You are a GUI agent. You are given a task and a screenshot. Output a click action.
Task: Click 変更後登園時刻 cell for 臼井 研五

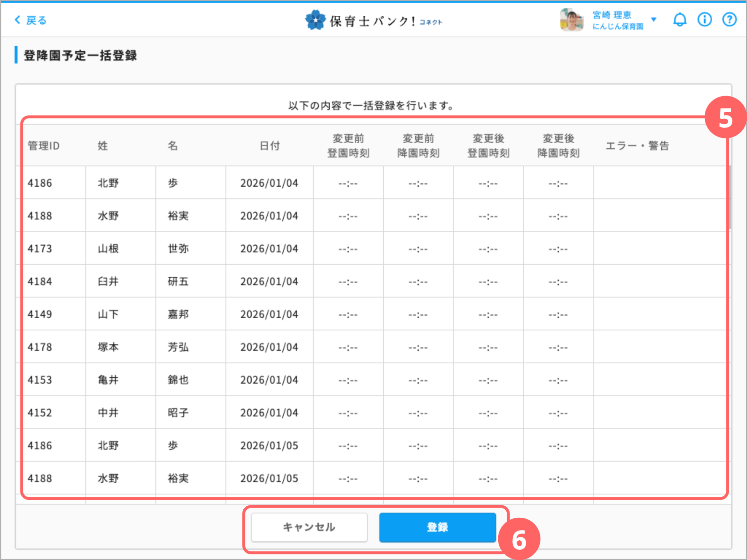(x=488, y=281)
